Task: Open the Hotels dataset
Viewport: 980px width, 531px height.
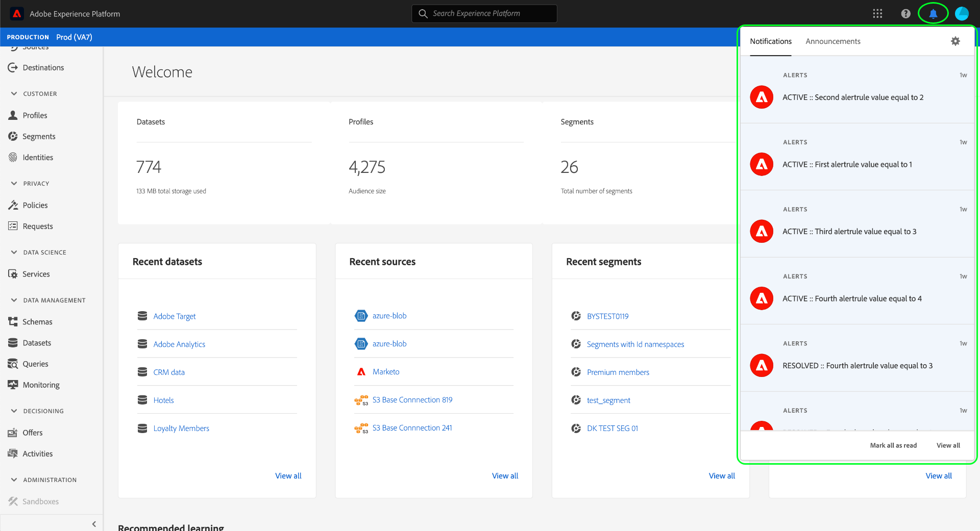Action: (x=163, y=400)
